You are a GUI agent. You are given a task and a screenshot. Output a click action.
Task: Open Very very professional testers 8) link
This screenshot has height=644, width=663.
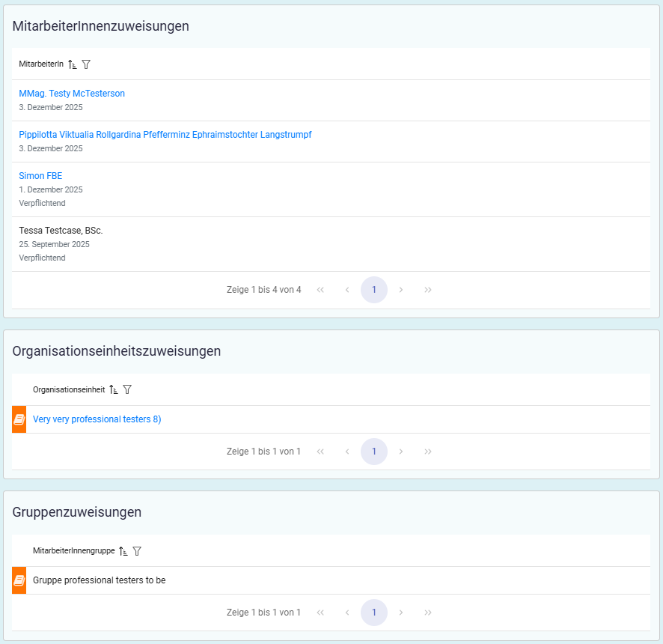pyautogui.click(x=97, y=419)
